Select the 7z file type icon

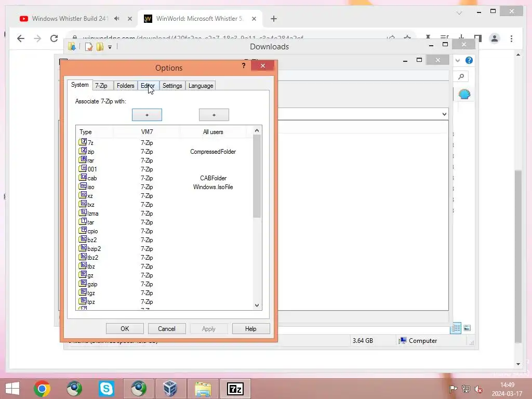point(83,142)
